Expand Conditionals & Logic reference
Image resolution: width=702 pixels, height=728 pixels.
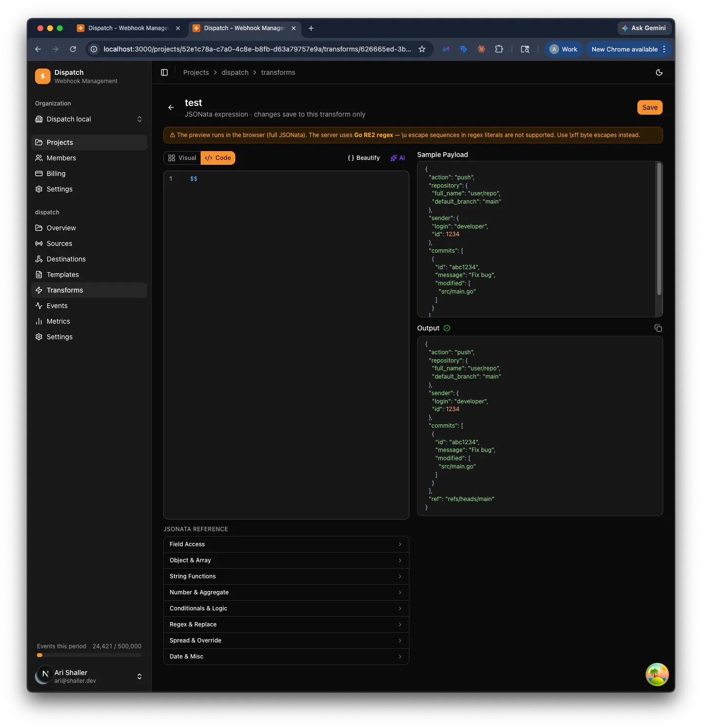286,608
